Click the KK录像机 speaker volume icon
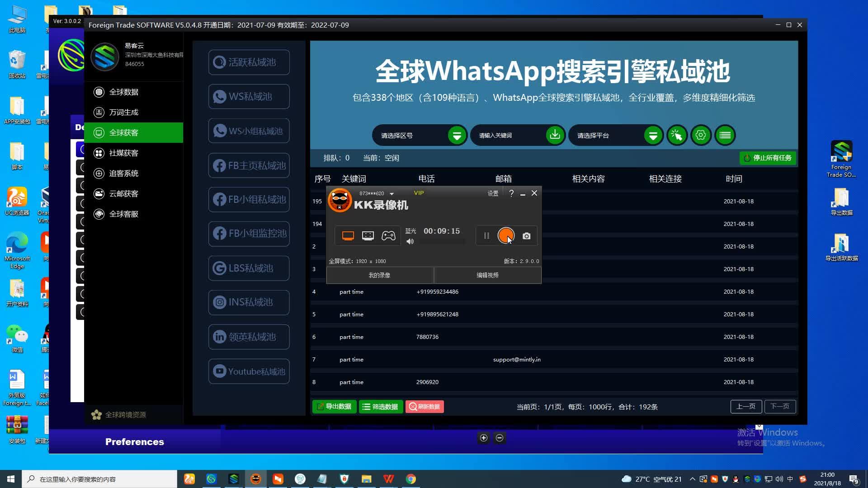This screenshot has width=868, height=488. pyautogui.click(x=410, y=242)
